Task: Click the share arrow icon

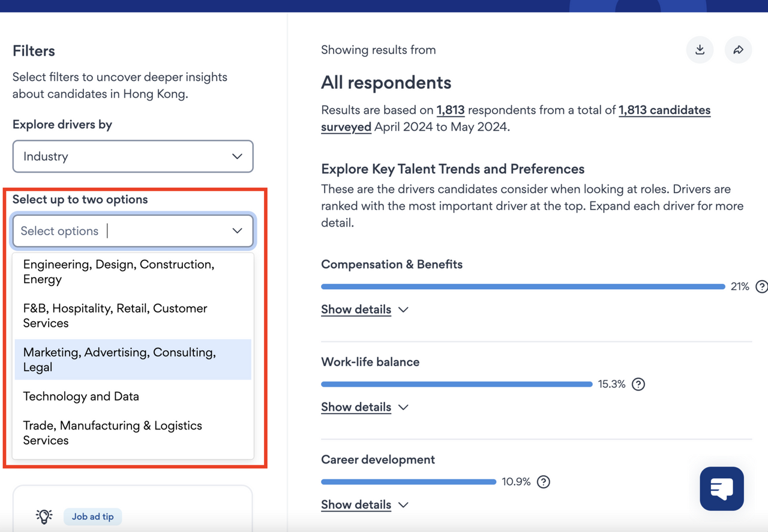Action: tap(738, 50)
